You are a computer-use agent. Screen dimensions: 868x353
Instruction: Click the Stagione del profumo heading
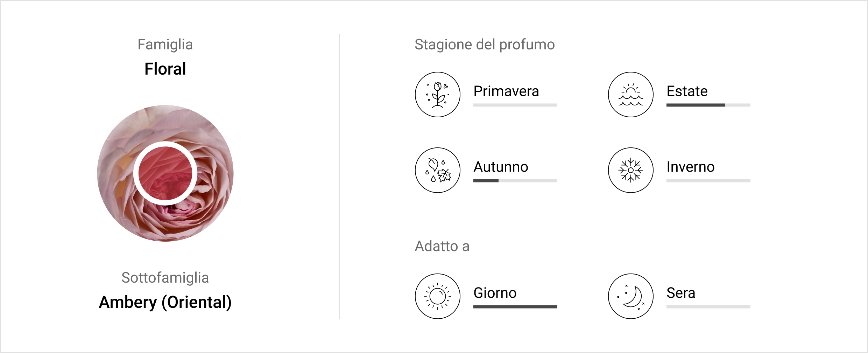(x=485, y=45)
